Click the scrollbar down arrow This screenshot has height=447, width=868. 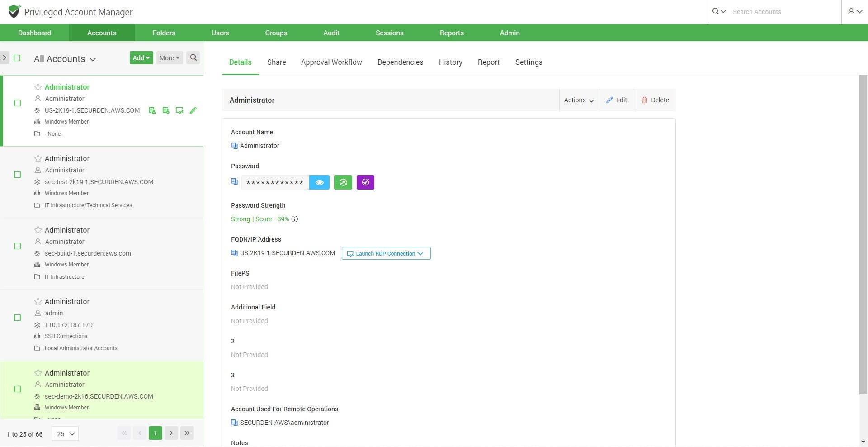click(863, 442)
